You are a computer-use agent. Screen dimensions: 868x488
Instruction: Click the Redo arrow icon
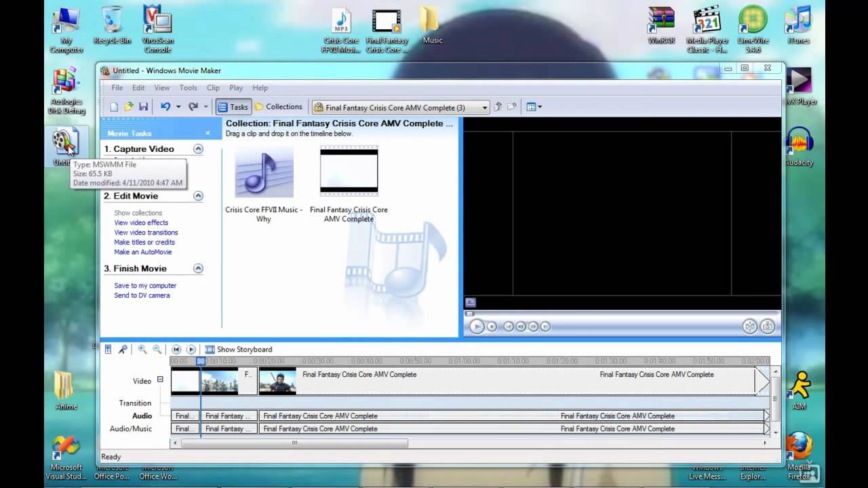[x=193, y=106]
